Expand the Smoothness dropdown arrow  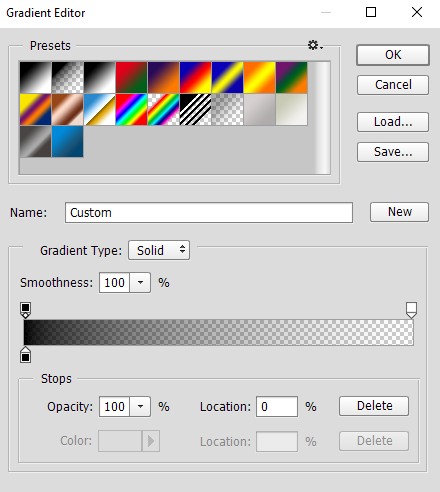point(140,283)
